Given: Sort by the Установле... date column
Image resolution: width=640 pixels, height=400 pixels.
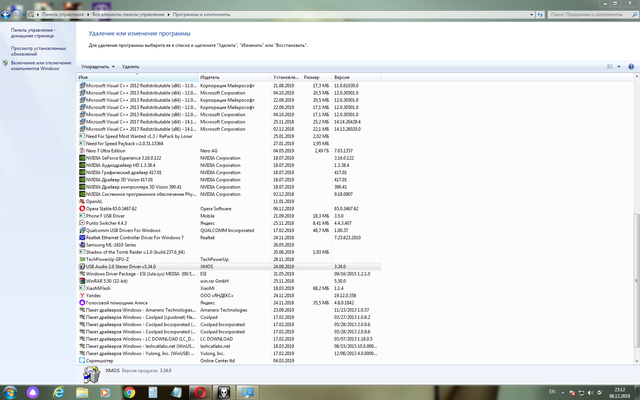Looking at the screenshot, I should 287,77.
